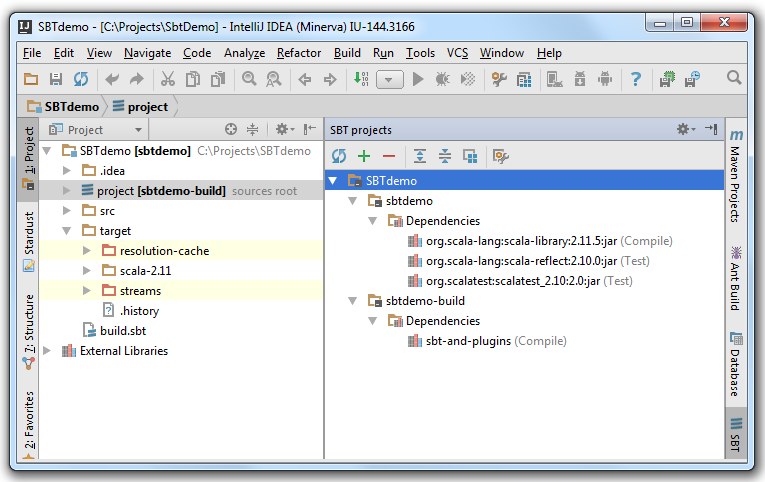Refresh all SBT projects
765x482 pixels.
(339, 156)
